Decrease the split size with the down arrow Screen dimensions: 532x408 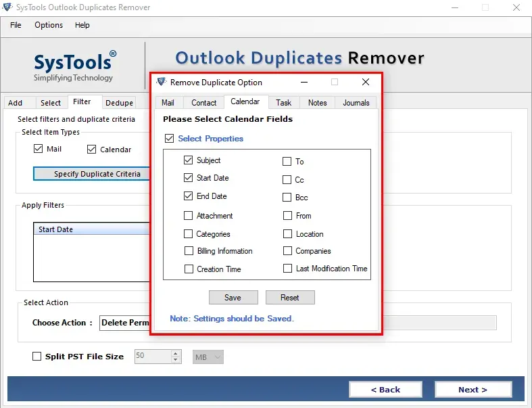click(175, 360)
